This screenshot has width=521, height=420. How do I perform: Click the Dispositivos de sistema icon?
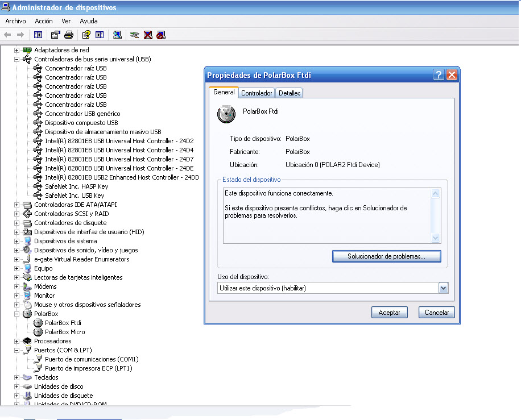click(x=27, y=241)
